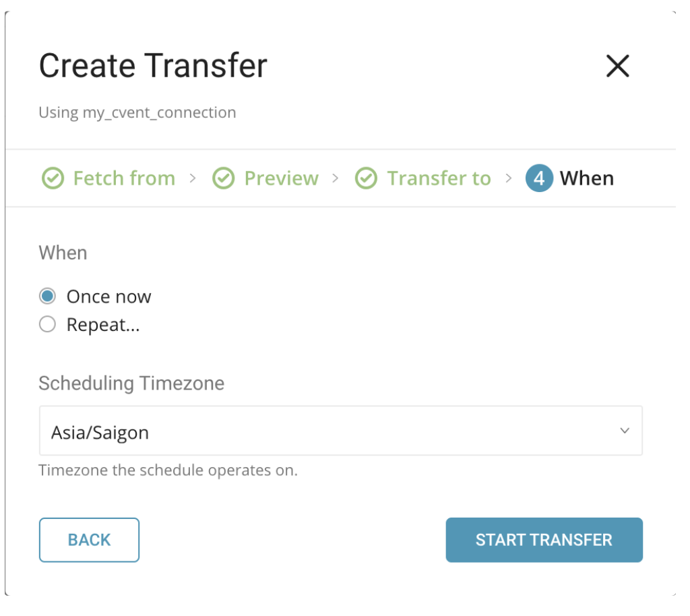690x616 pixels.
Task: Click the START TRANSFER button
Action: coord(544,540)
